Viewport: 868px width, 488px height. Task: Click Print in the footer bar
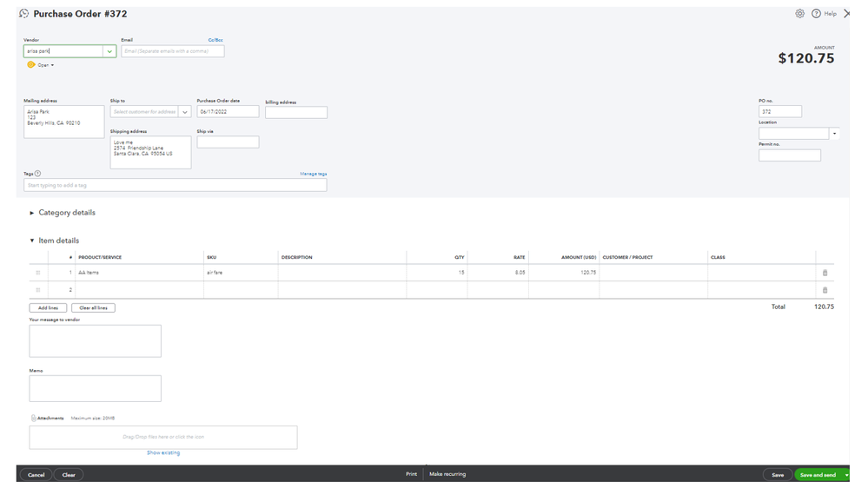click(411, 474)
